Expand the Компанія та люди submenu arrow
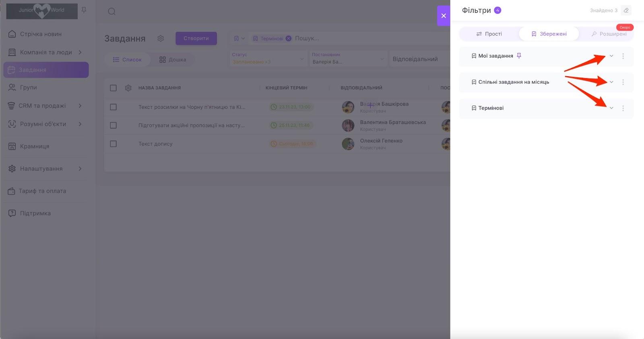Screen dimensions: 644x339 tap(80, 52)
